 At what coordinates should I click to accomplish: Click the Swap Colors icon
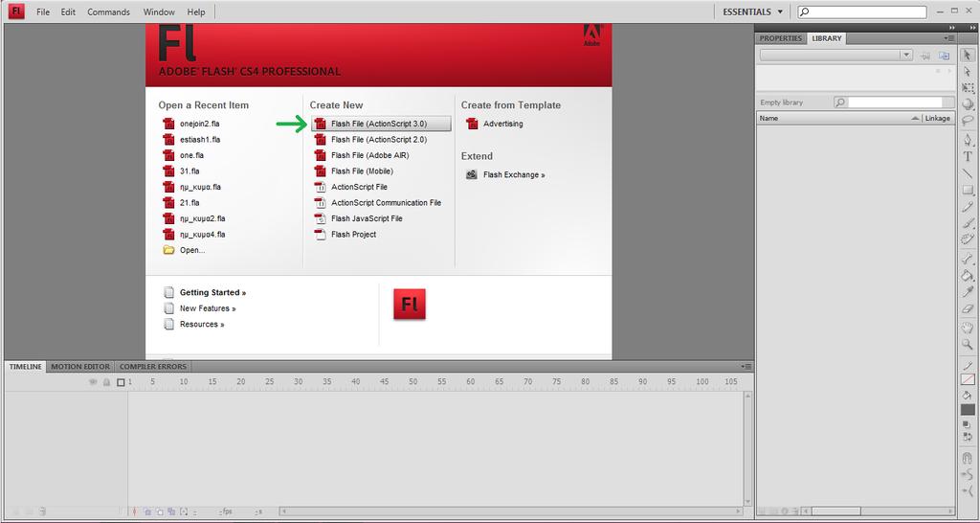click(x=968, y=437)
